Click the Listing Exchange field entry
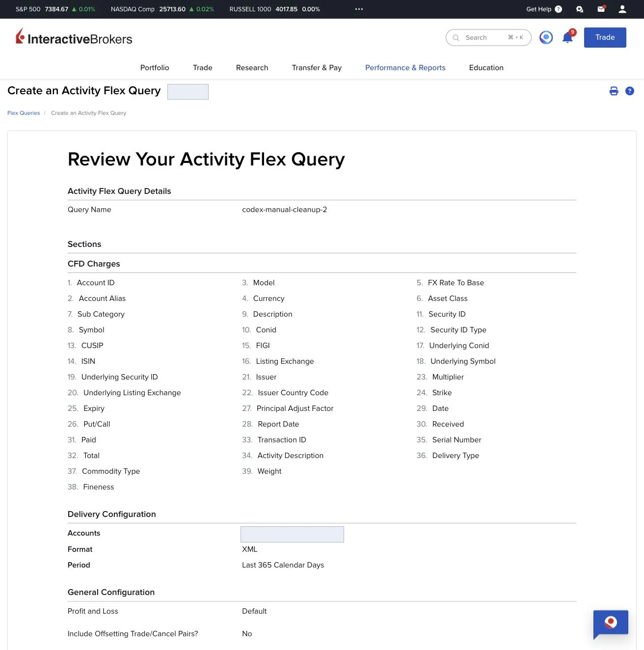Screen dimensions: 644x650 [285, 361]
